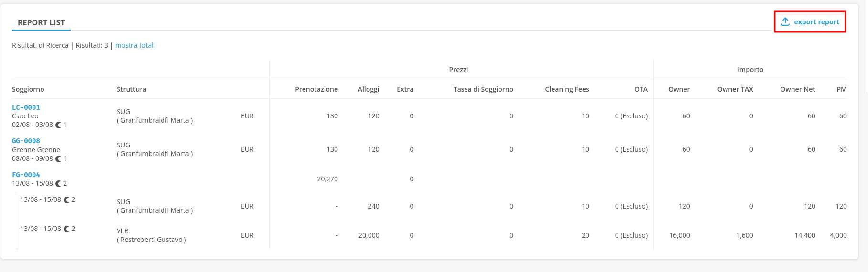Click the Tassa di Soggiorno column header

click(x=483, y=89)
